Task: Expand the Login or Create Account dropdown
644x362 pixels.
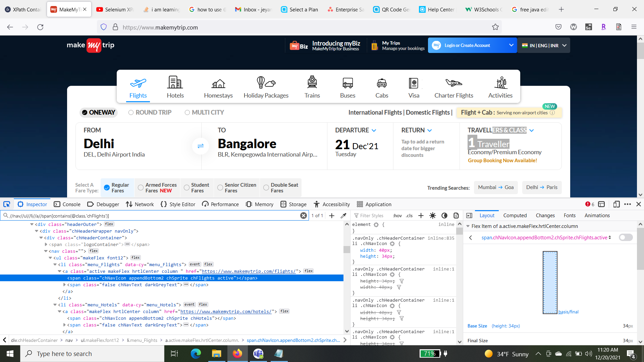Action: pos(511,45)
